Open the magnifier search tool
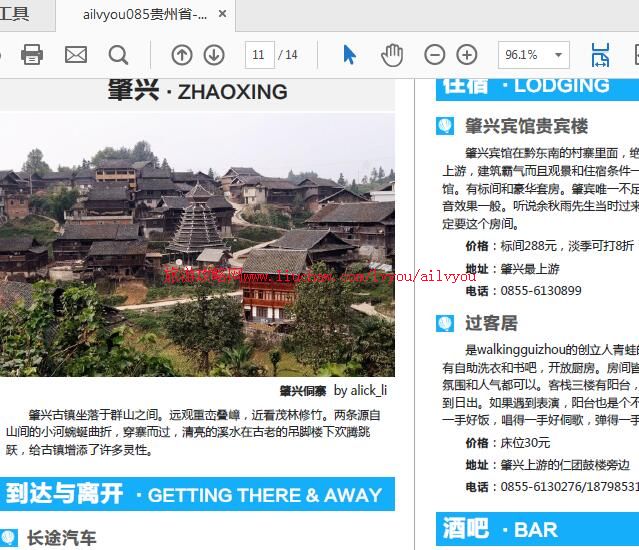The width and height of the screenshot is (639, 550). 118,54
